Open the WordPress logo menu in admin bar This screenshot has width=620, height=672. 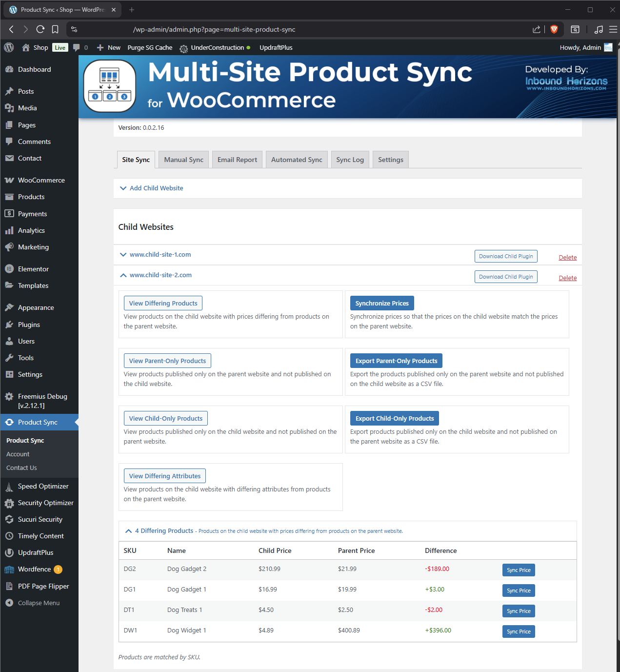pos(9,47)
